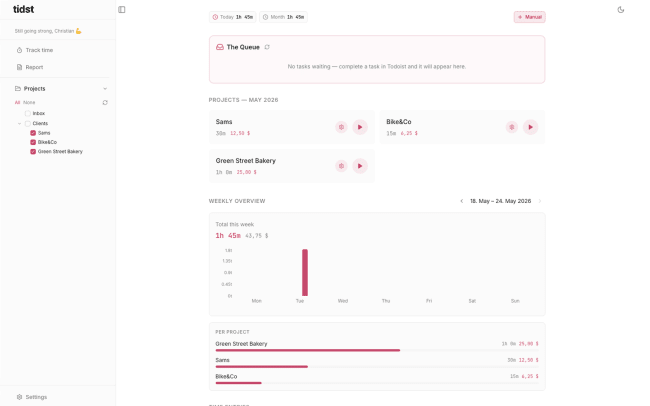Collapse the Projects section chevron
Viewport: 650px width, 406px height.
coord(105,89)
